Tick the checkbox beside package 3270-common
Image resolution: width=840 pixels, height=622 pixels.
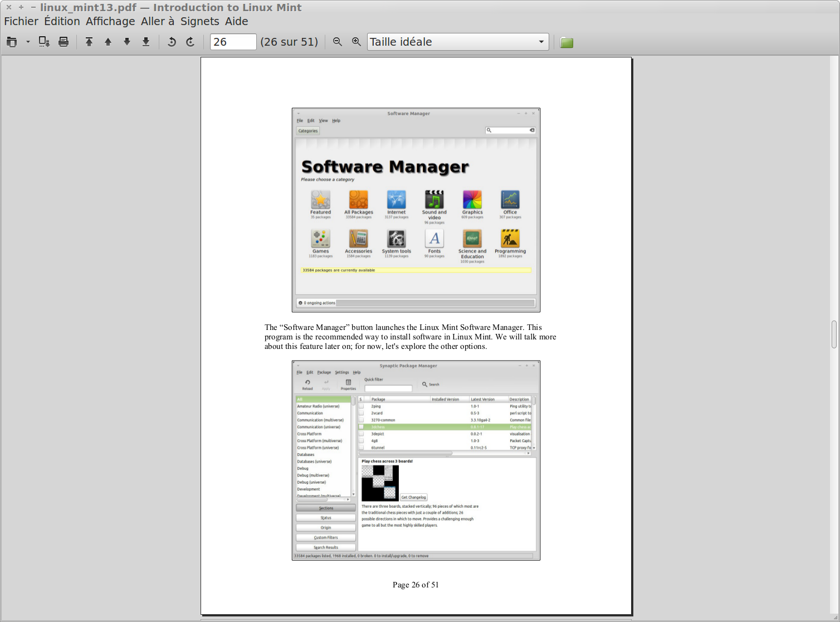click(361, 420)
